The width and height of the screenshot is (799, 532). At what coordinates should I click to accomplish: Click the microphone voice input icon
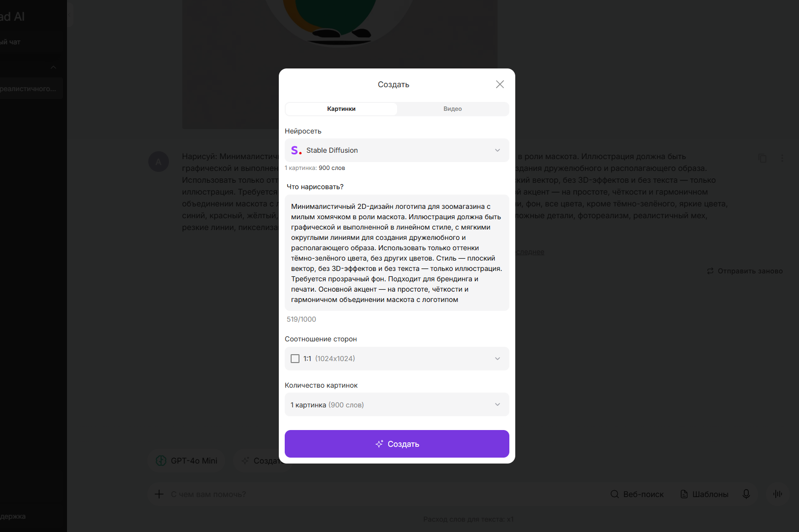(746, 494)
